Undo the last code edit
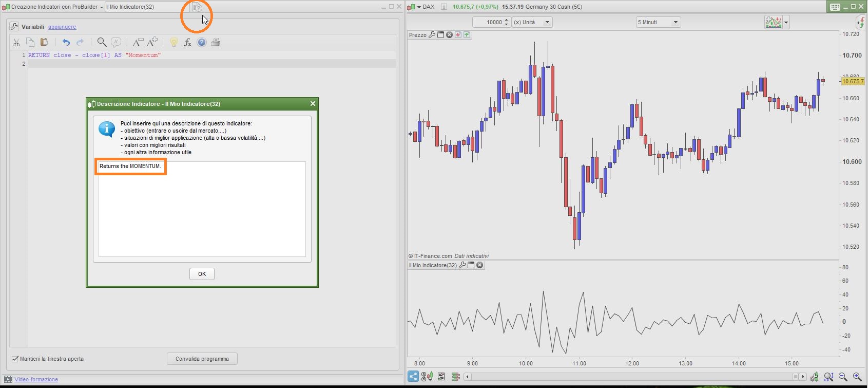Viewport: 868px width, 388px height. coord(66,42)
